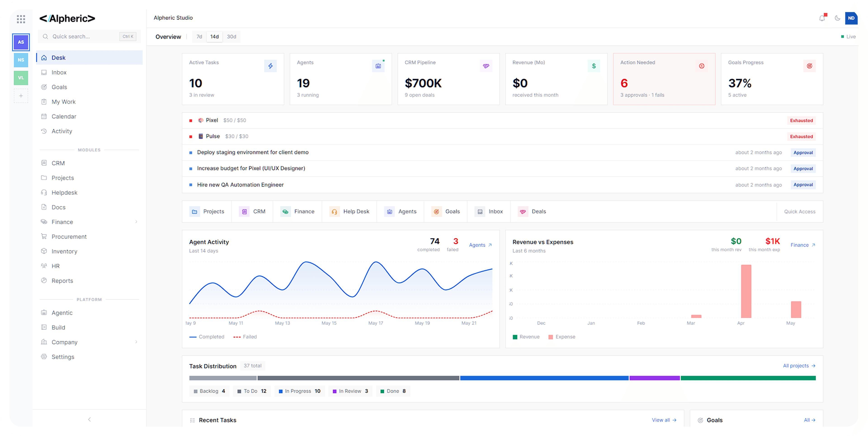Viewport: 868px width, 436px height.
Task: Open the 'Hire new QA Automation Engineer' row
Action: (x=502, y=185)
